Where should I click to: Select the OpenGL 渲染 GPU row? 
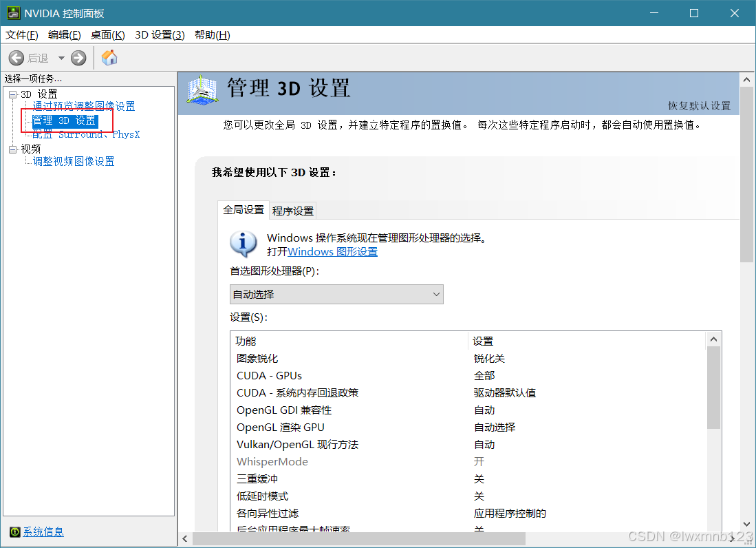(468, 428)
